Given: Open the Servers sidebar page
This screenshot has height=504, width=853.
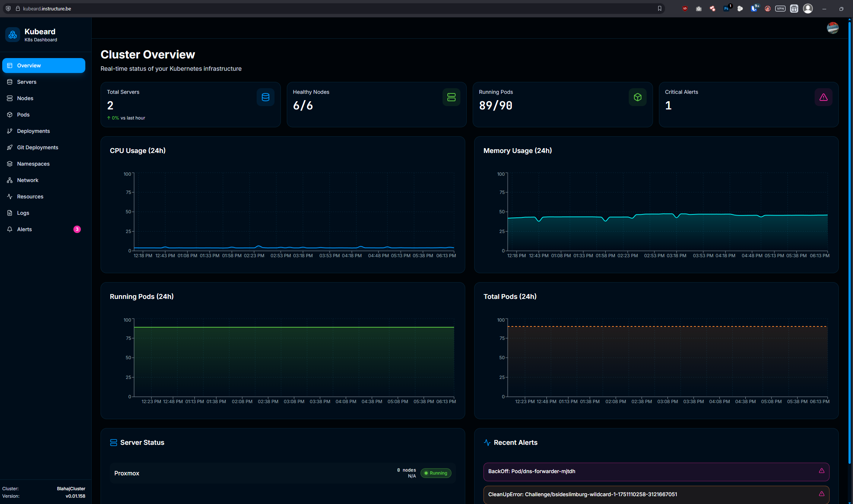Looking at the screenshot, I should point(26,82).
